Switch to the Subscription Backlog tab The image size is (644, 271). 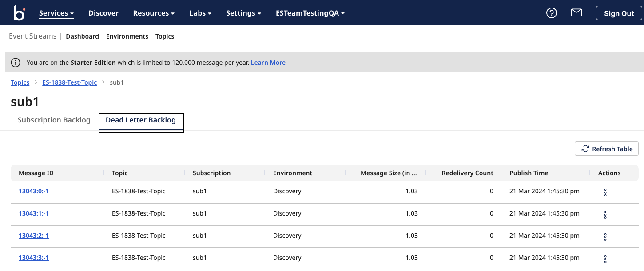(54, 120)
